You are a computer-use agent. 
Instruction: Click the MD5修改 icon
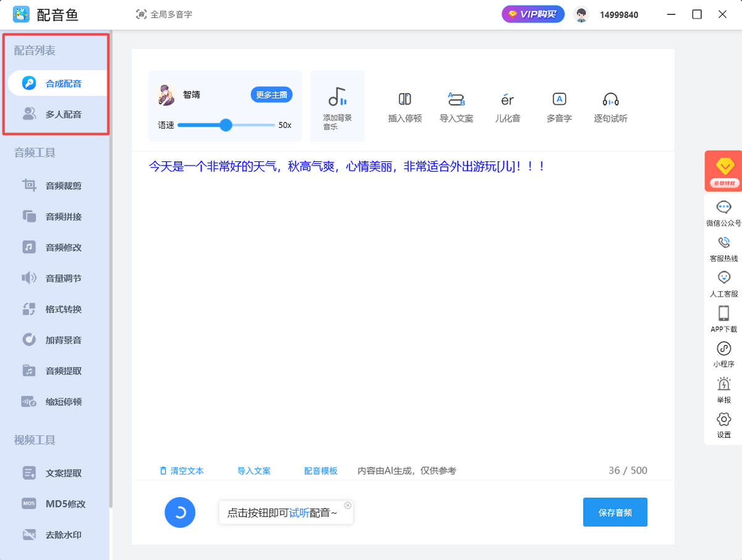(29, 504)
